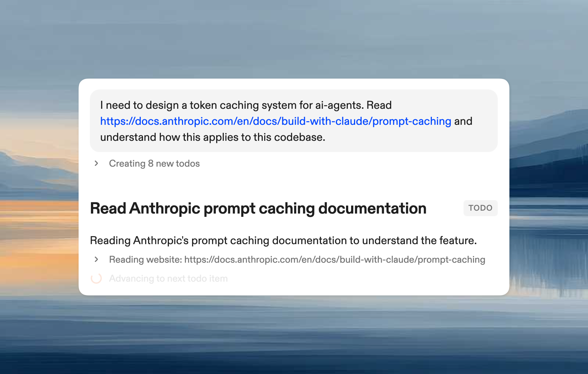Click the TODO status badge to change status
This screenshot has width=588, height=374.
[480, 208]
